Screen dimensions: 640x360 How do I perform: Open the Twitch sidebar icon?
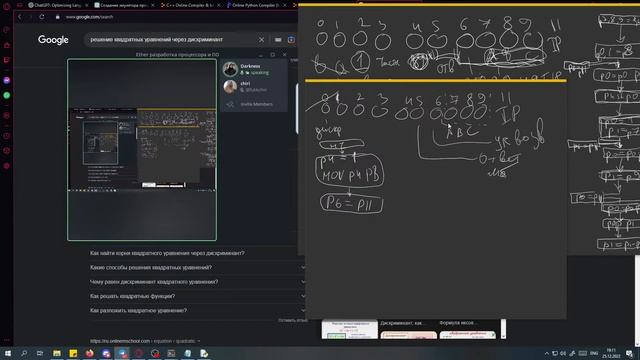pyautogui.click(x=7, y=60)
